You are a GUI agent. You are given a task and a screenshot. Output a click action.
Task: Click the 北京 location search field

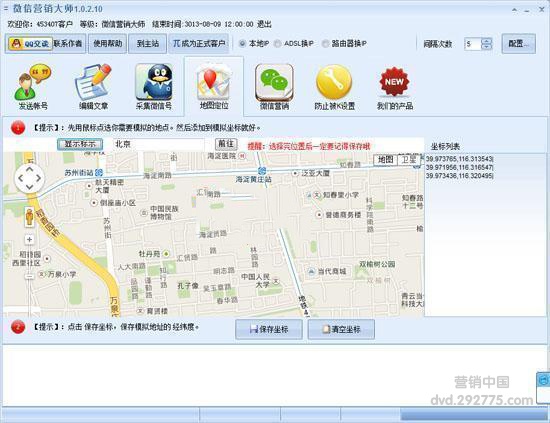pos(159,144)
